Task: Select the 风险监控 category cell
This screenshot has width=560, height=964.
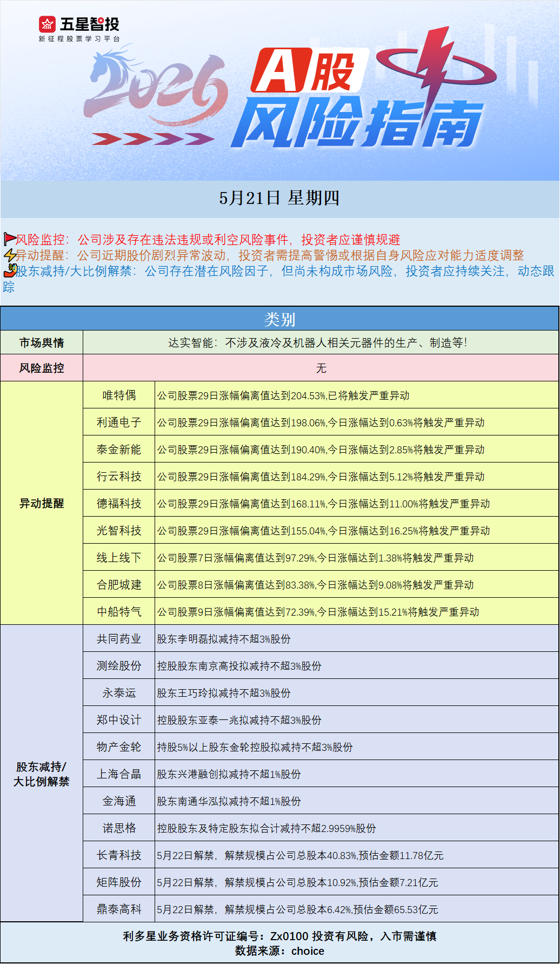Action: pyautogui.click(x=42, y=368)
